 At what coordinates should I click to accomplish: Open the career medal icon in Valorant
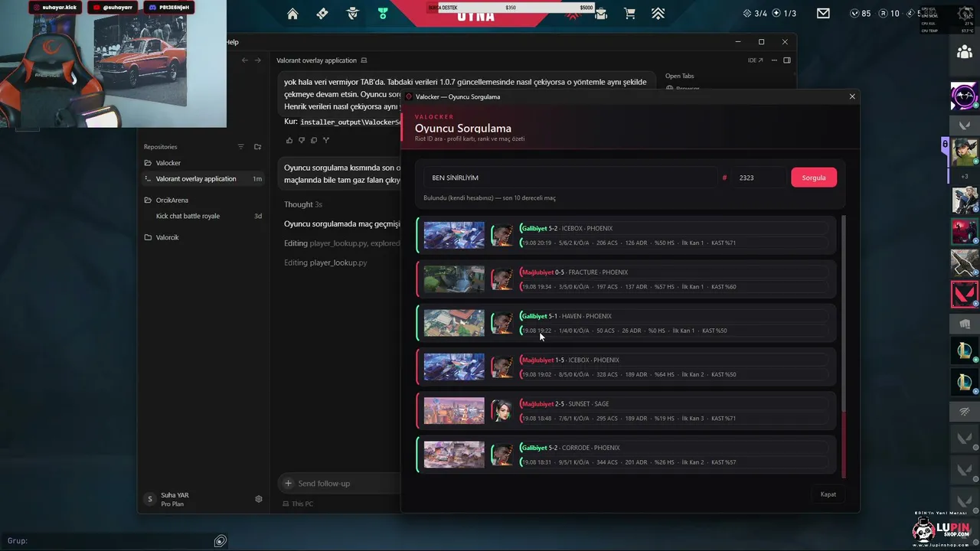coord(383,14)
